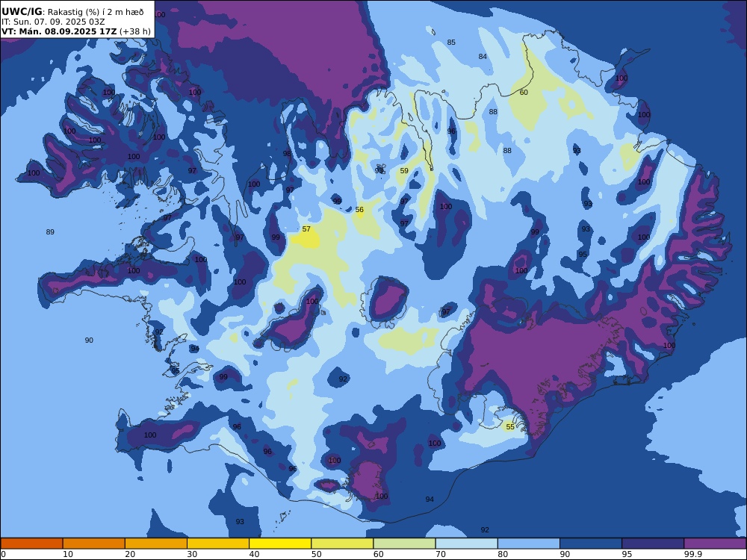Click the dark indigo 95–99.9 legend swatch
The image size is (747, 560).
(x=653, y=544)
